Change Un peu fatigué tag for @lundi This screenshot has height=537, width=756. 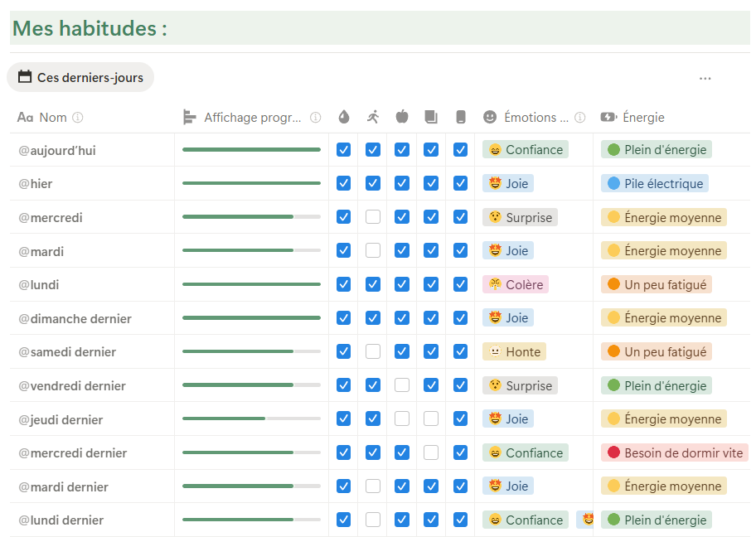tap(657, 284)
